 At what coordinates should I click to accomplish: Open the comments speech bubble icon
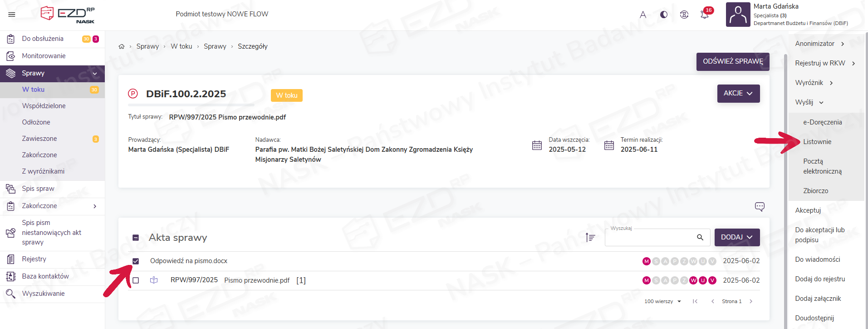pyautogui.click(x=760, y=207)
